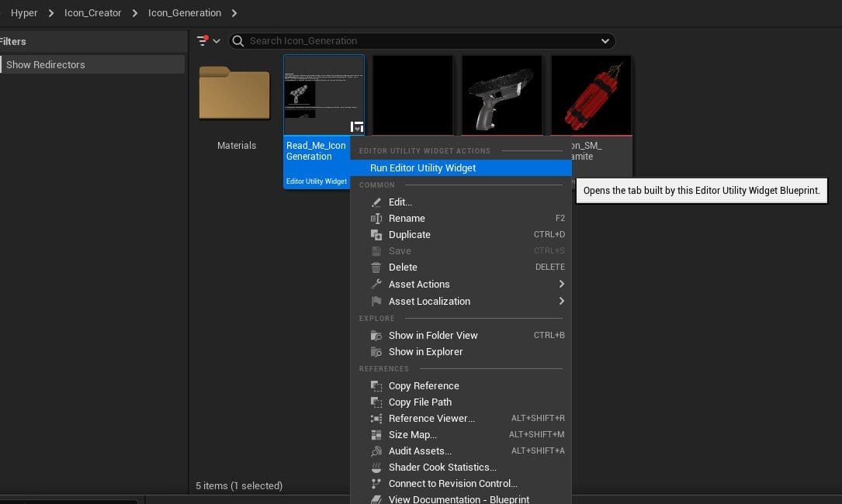Go to the Hyper breadcrumb folder
This screenshot has height=504, width=842.
(24, 13)
